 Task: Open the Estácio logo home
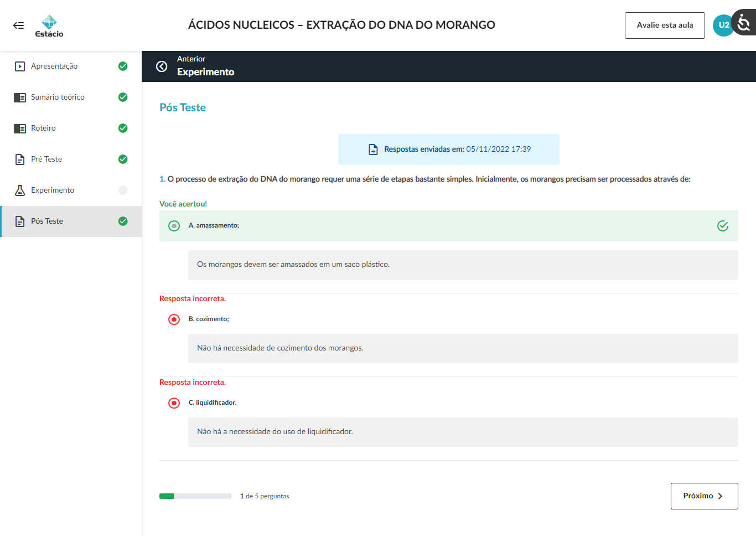pos(49,26)
